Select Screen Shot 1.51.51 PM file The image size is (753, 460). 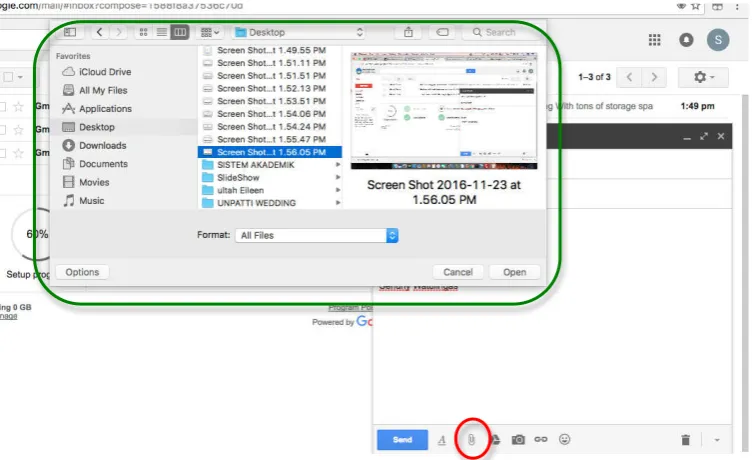click(x=270, y=75)
